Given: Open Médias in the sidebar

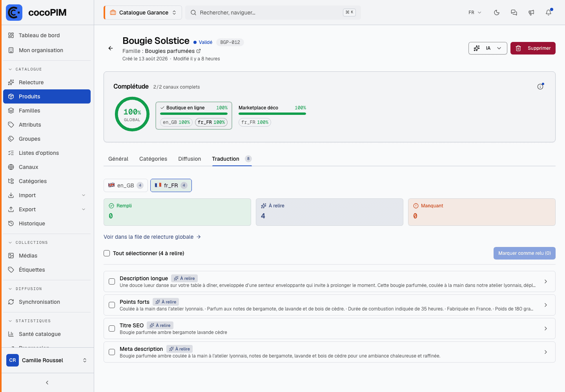Looking at the screenshot, I should 47,256.
